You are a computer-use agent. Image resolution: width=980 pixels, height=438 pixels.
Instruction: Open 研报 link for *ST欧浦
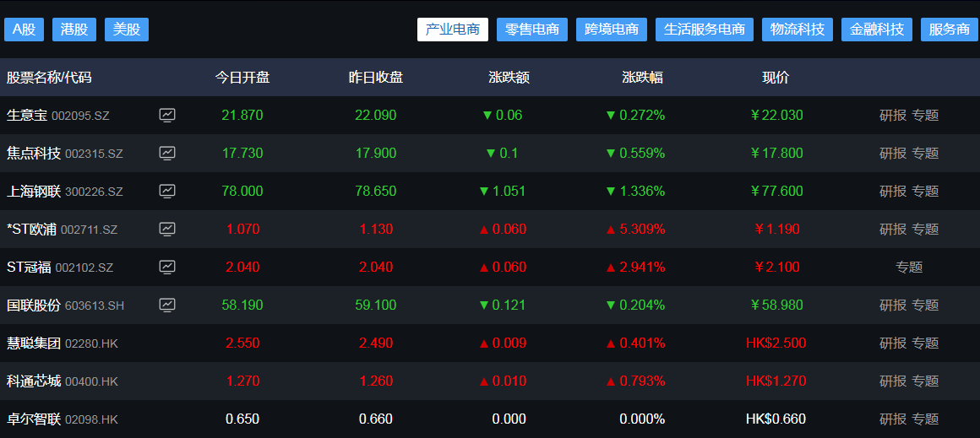[x=892, y=230]
